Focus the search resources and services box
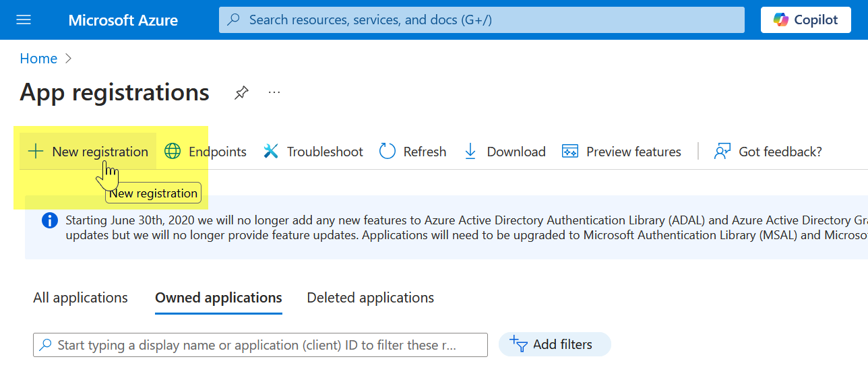The width and height of the screenshot is (868, 384). (482, 20)
